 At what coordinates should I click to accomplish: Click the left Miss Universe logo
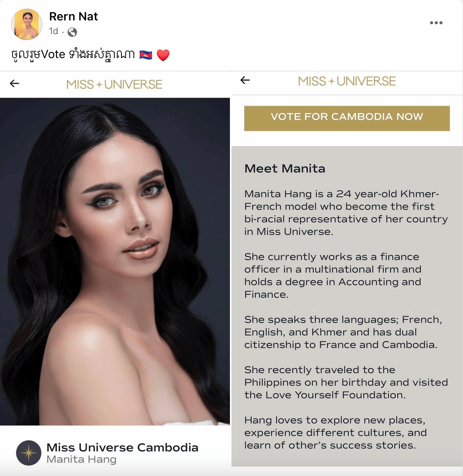pyautogui.click(x=114, y=84)
